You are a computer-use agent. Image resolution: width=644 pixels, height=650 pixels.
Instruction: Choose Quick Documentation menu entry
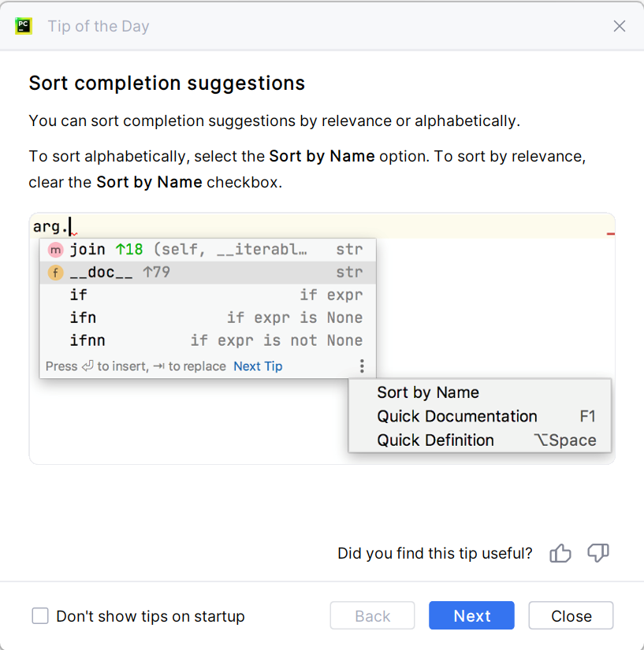[x=457, y=416]
